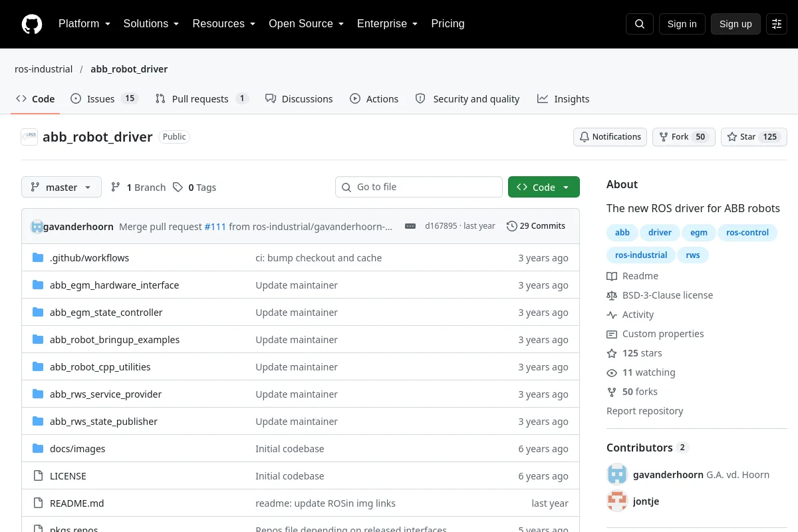Click the bell icon in Notifications
This screenshot has height=532, width=798.
coord(585,137)
